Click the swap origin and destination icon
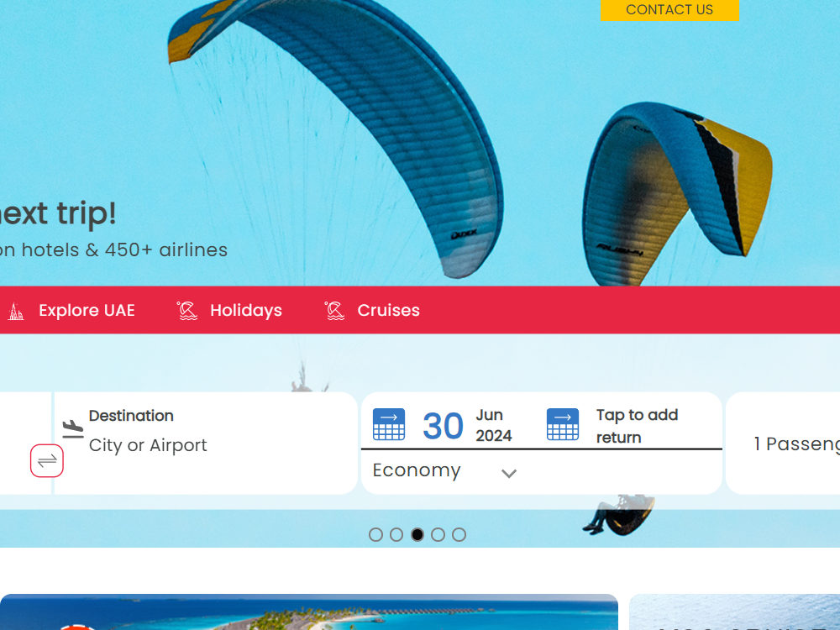 pos(46,460)
